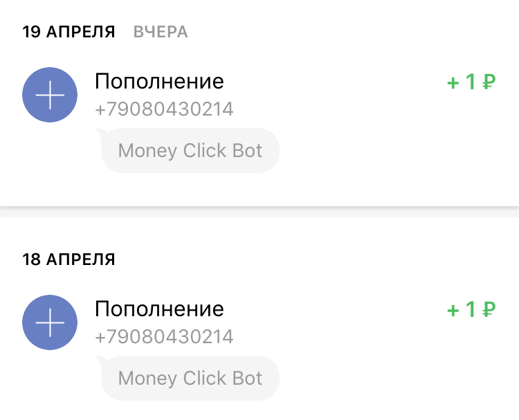519x420 pixels.
Task: Tap the plus icon of the 19 April top-up
Action: tap(51, 98)
